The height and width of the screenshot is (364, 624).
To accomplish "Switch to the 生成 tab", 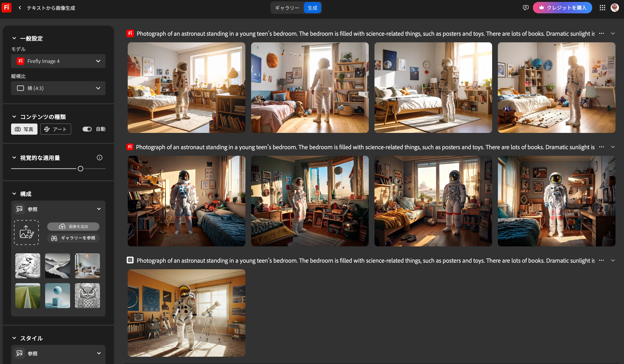I will coord(312,8).
